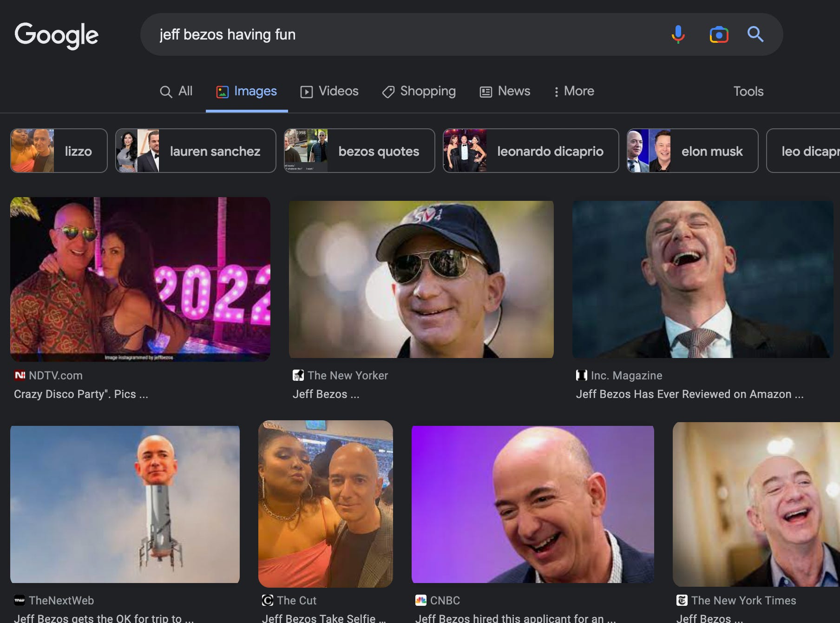Select the elon musk chip
This screenshot has height=623, width=840.
tap(692, 151)
